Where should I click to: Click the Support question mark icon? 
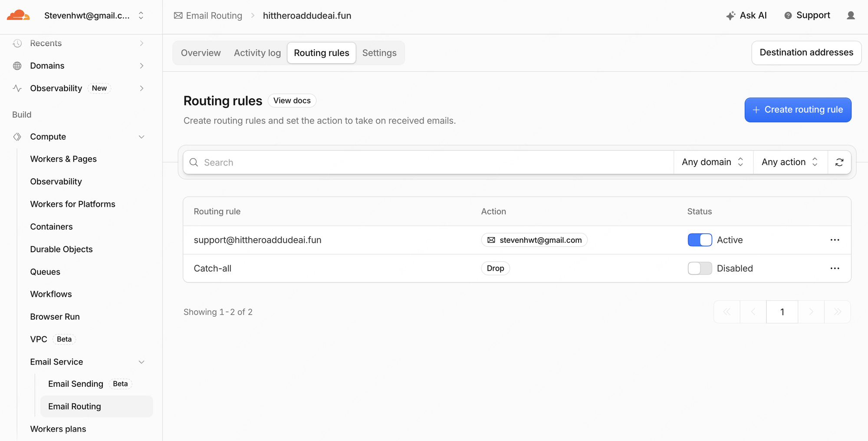[788, 16]
